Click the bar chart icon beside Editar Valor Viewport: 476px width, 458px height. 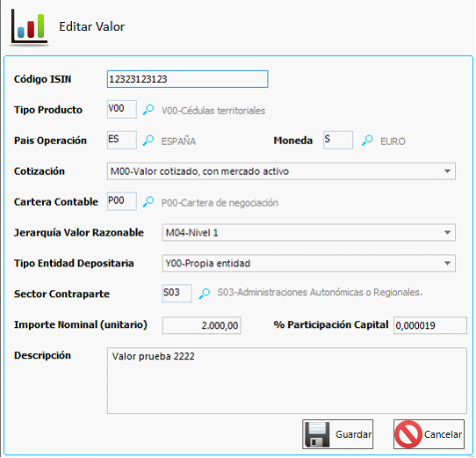point(29,27)
